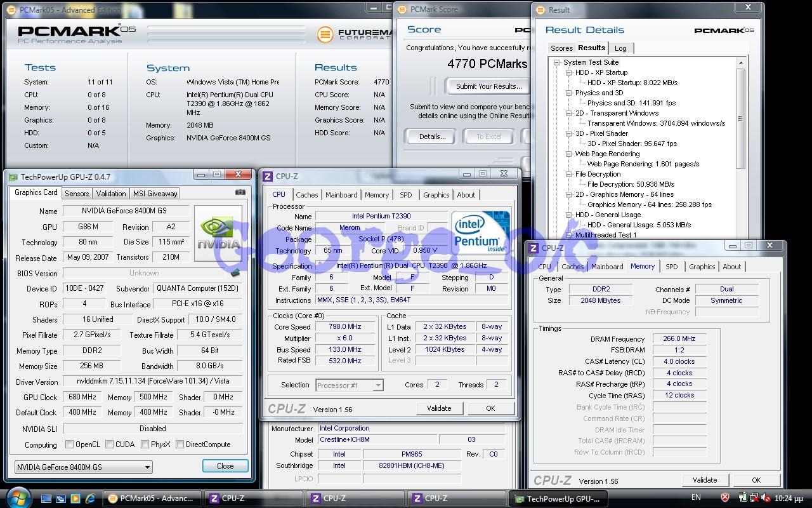Collapse the 3D - Pixel Shader node
The height and width of the screenshot is (508, 812).
[569, 133]
